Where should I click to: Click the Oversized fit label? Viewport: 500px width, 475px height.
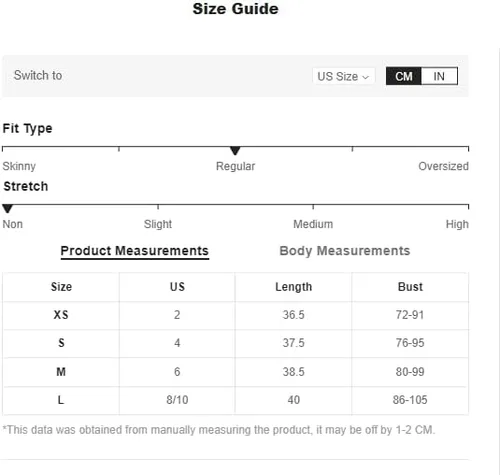(x=443, y=166)
